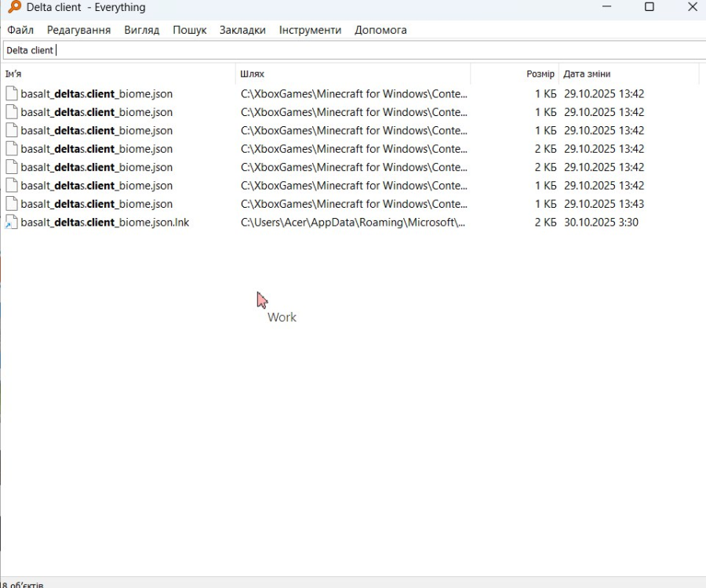The width and height of the screenshot is (706, 588).
Task: Maximize the Everything window
Action: point(650,7)
